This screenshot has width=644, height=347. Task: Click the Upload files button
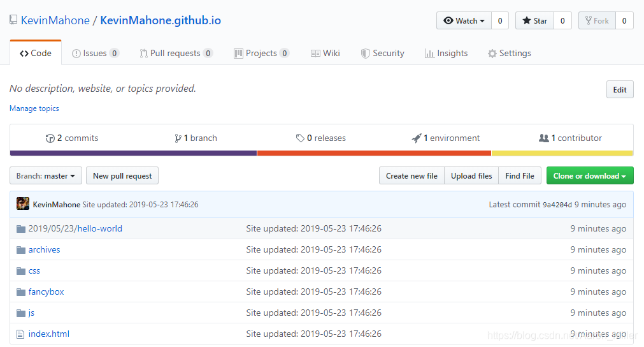(471, 175)
